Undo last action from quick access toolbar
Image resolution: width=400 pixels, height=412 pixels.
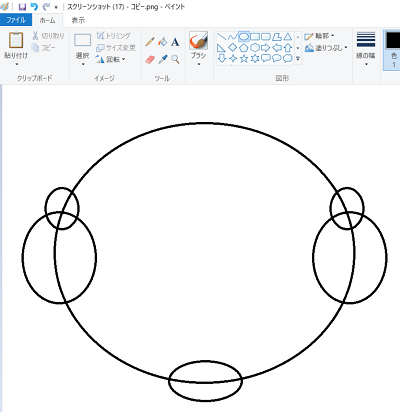(34, 7)
